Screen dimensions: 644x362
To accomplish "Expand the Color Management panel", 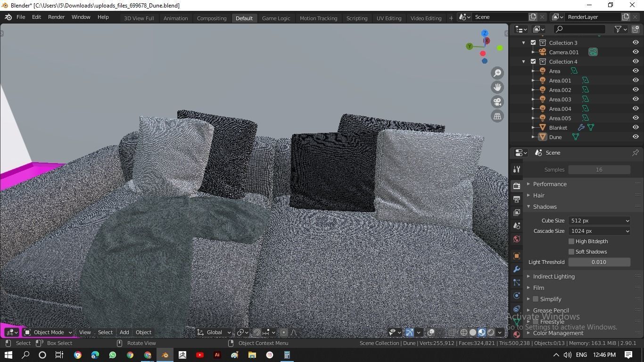I will pyautogui.click(x=558, y=333).
